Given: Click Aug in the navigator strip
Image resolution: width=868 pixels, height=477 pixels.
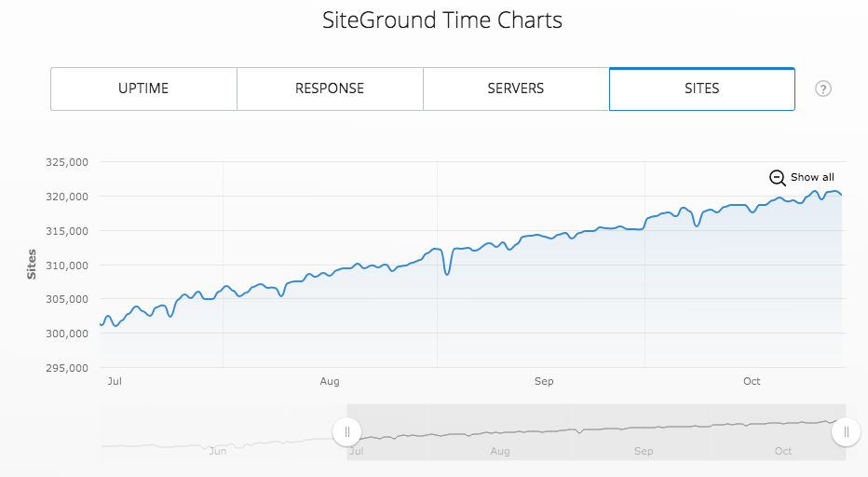Looking at the screenshot, I should [500, 451].
